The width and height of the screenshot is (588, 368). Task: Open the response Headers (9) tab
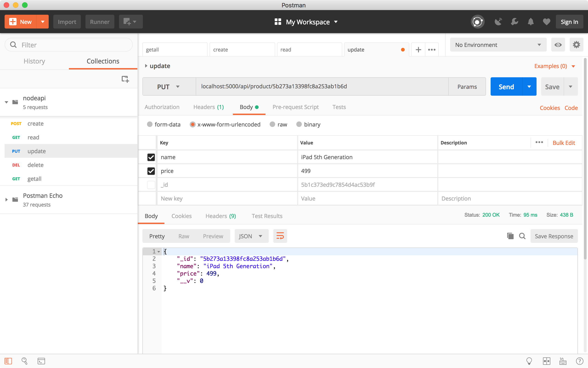[x=221, y=216]
